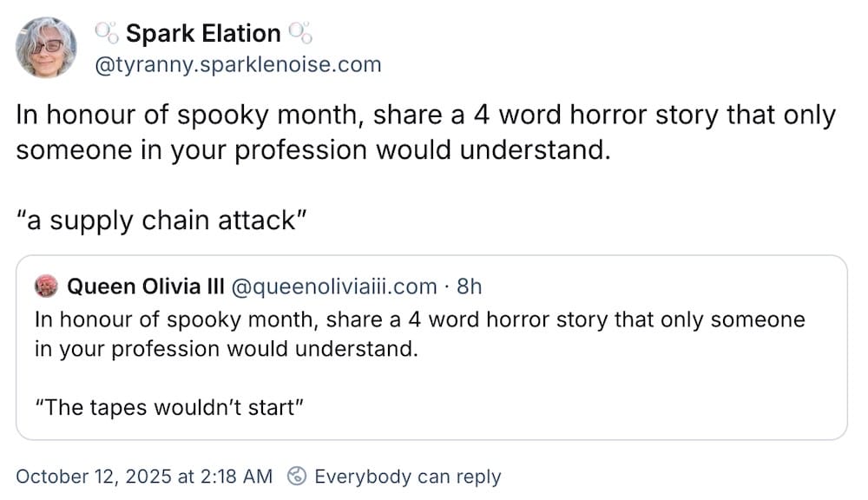Click the 8h timestamp on the quoted post

click(x=469, y=286)
